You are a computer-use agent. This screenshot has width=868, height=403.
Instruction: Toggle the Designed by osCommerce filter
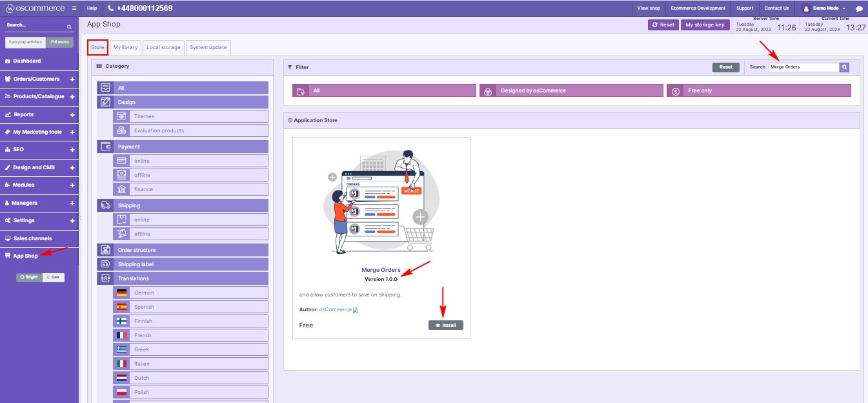point(571,90)
